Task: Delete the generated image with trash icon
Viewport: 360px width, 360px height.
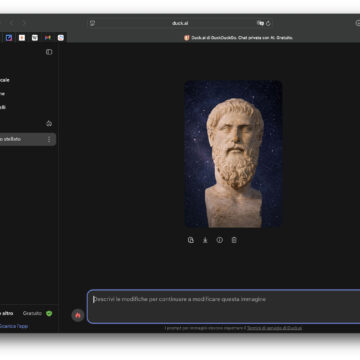Action: coord(234,240)
